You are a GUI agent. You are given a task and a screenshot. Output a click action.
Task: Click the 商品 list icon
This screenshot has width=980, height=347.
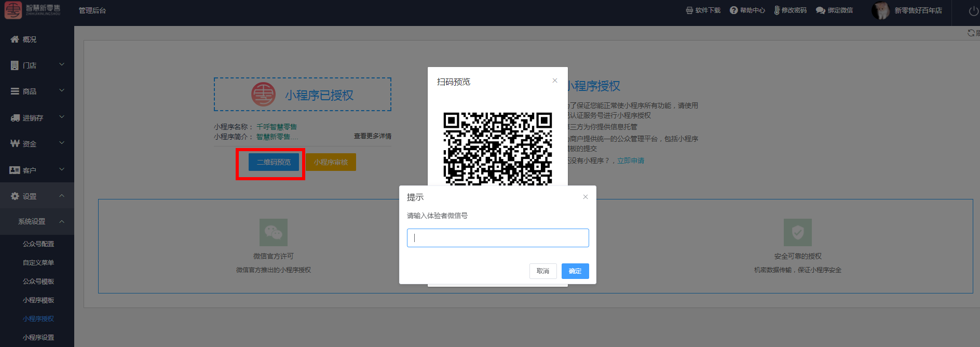coord(15,91)
